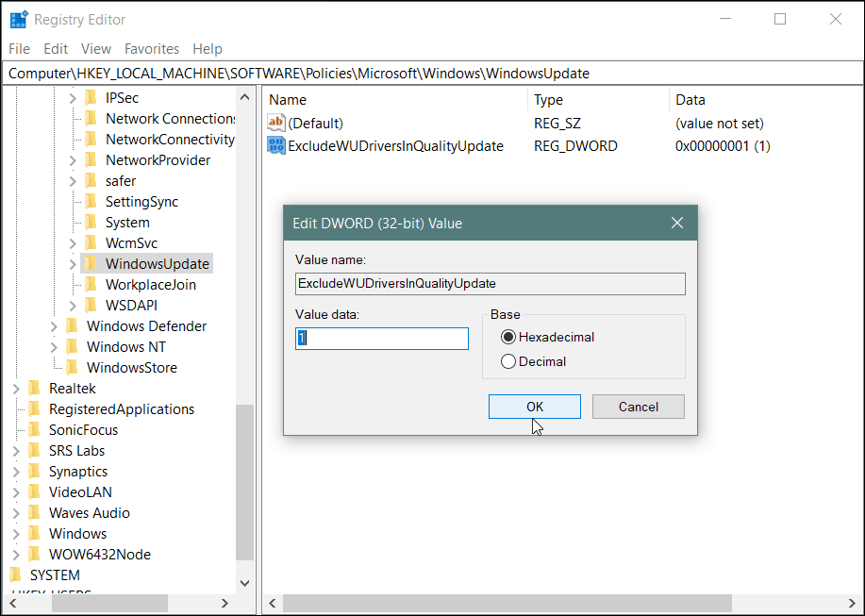Click the Value name field
The image size is (865, 616).
point(491,283)
